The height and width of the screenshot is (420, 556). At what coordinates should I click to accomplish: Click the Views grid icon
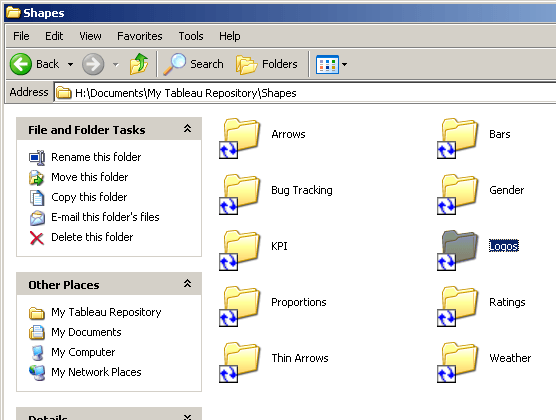[327, 65]
